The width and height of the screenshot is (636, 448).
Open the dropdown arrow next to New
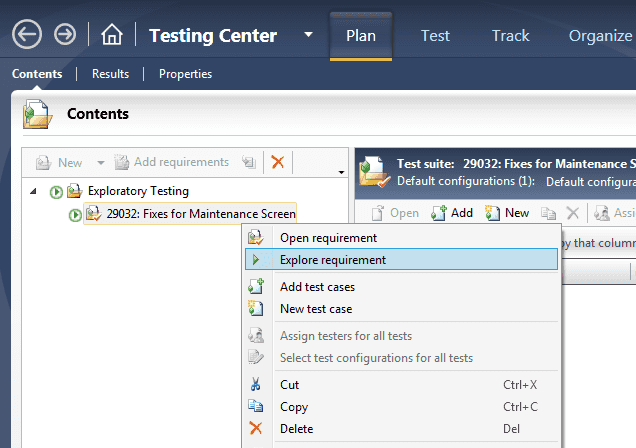coord(100,162)
